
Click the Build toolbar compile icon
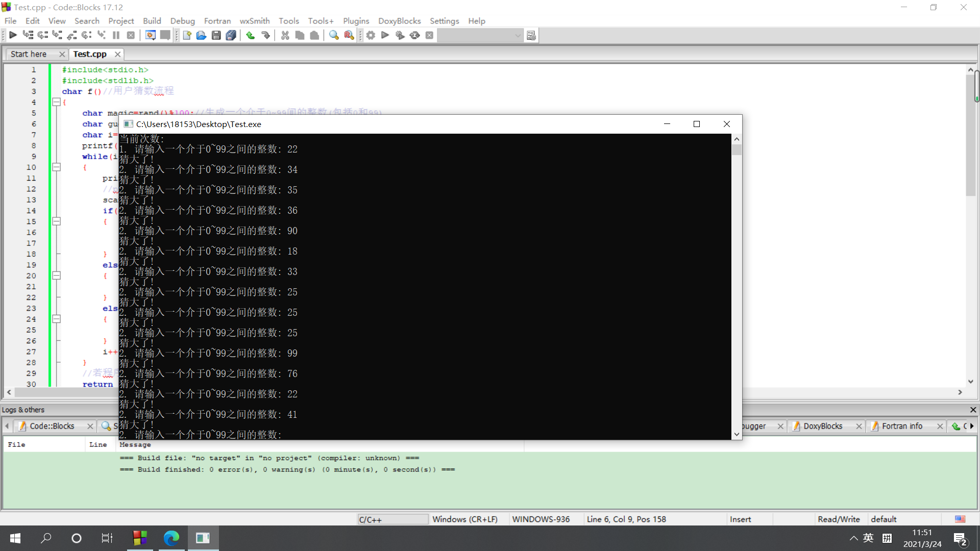[x=370, y=35]
